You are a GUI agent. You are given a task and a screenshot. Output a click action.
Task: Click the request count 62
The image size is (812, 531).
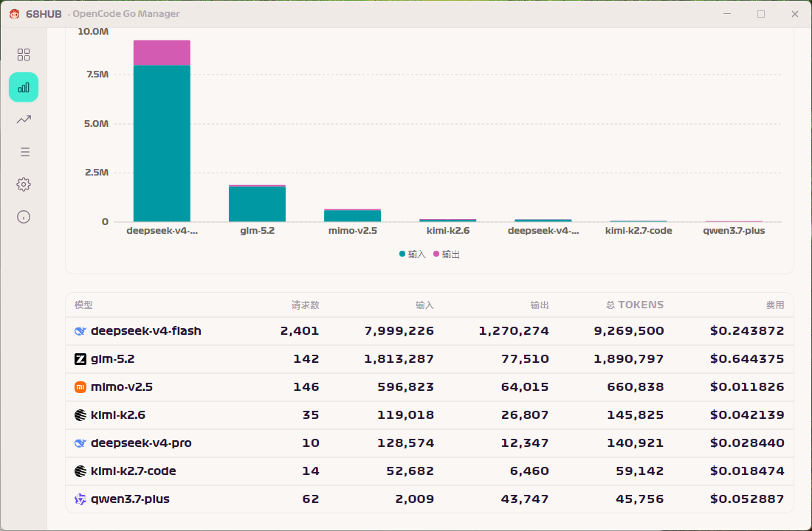(x=311, y=499)
